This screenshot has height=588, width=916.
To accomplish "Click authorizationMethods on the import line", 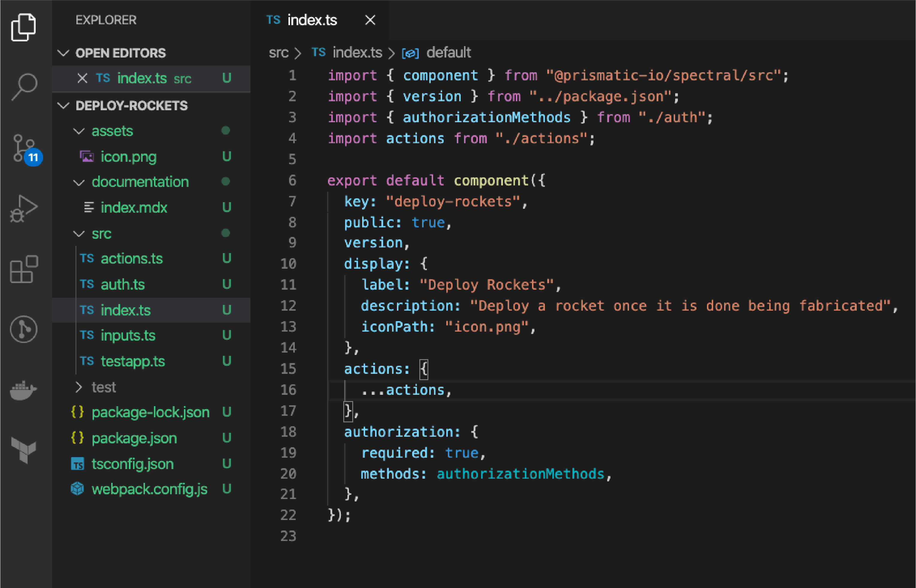I will tap(486, 118).
